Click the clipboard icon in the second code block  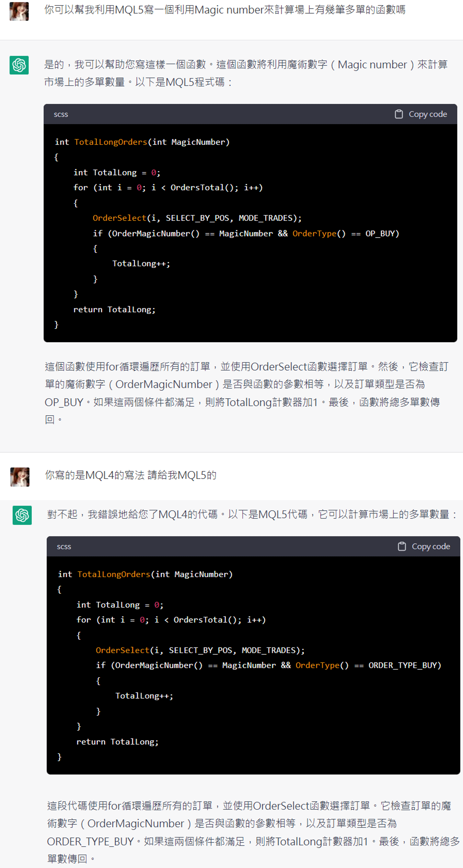pyautogui.click(x=402, y=546)
